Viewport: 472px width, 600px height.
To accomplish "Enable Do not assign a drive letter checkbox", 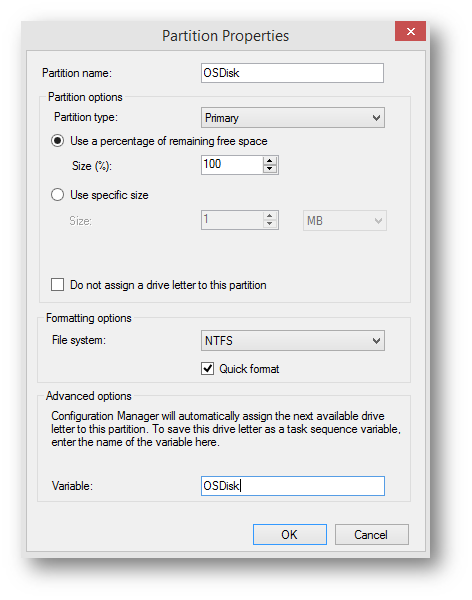I will pyautogui.click(x=57, y=285).
